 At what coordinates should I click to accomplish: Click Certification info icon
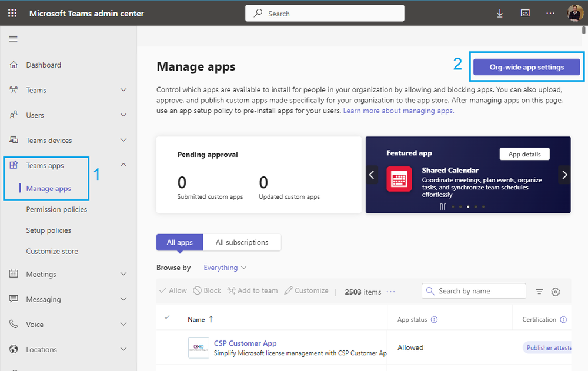point(563,320)
